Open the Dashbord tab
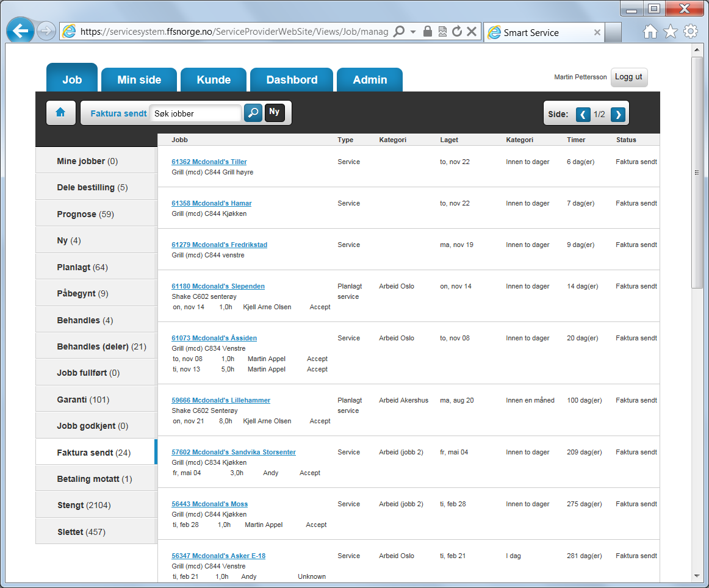 [292, 80]
